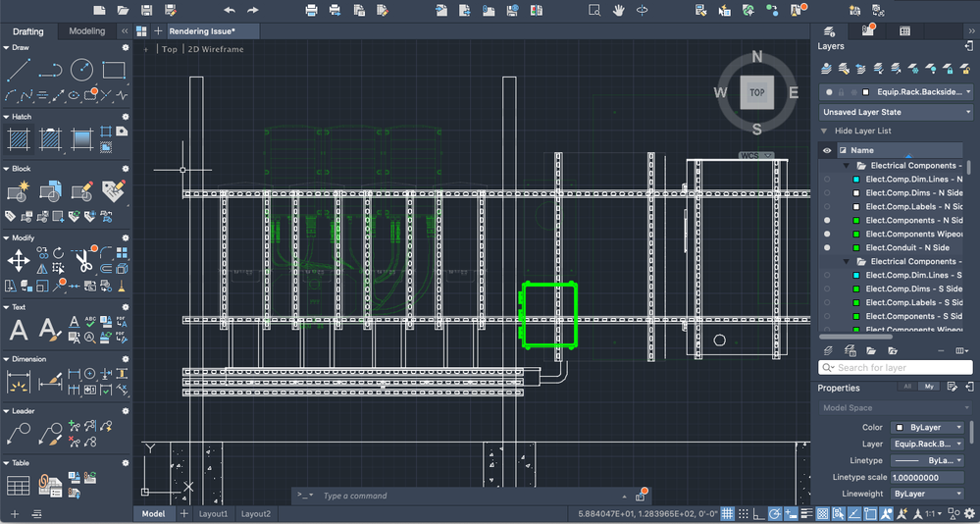Open the Lineweight ByLayer dropdown
The height and width of the screenshot is (524, 980).
click(926, 495)
